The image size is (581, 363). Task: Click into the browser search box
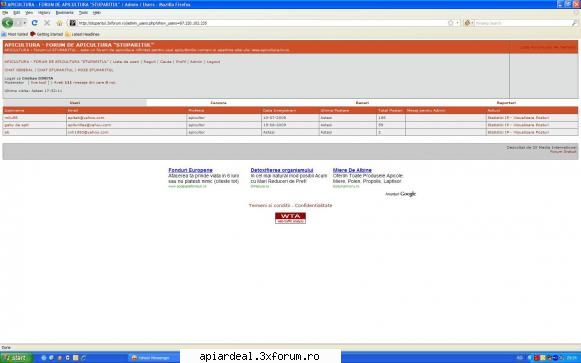point(522,23)
